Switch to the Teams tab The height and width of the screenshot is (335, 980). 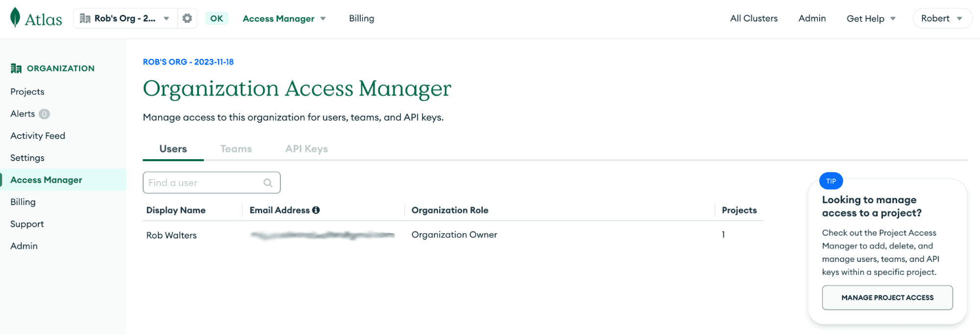coord(236,149)
